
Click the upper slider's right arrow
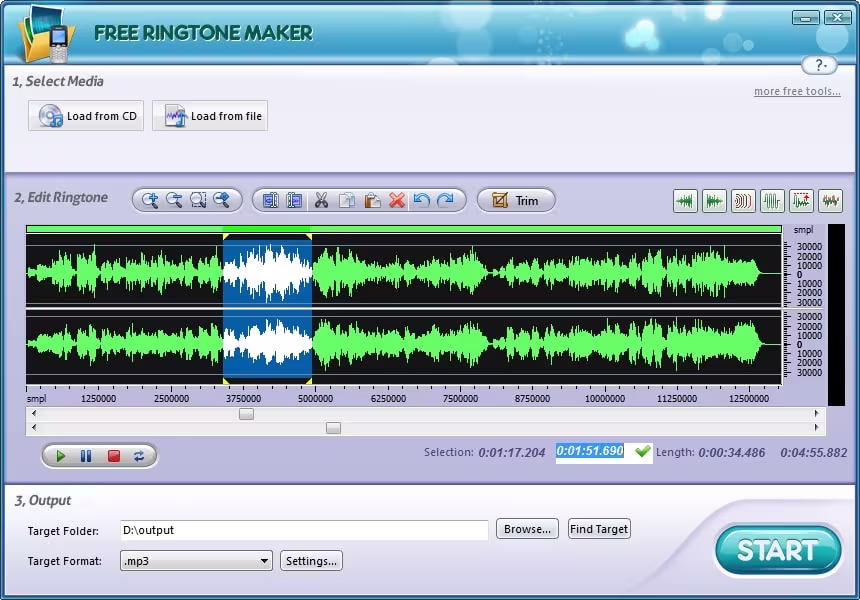click(x=816, y=414)
